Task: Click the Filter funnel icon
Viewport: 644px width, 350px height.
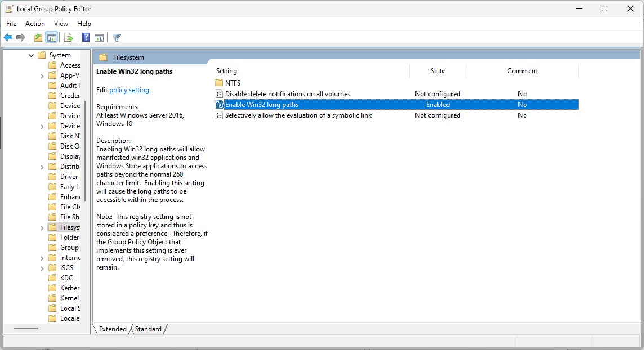Action: [117, 38]
